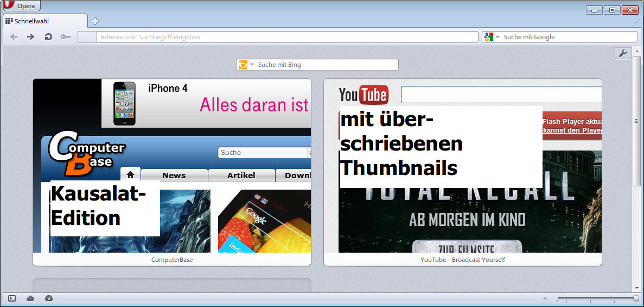
Task: Open the closed tabs dropdown at tab bar end
Action: pyautogui.click(x=636, y=21)
